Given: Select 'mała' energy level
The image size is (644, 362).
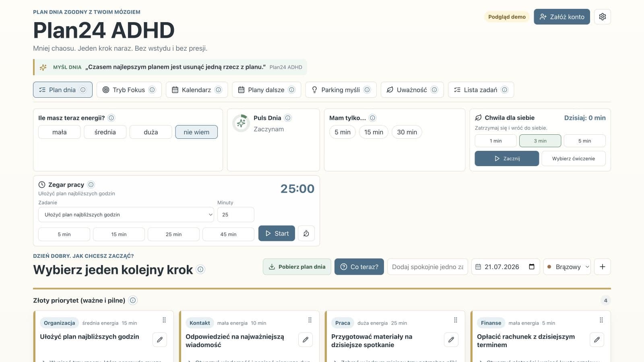Looking at the screenshot, I should (x=60, y=132).
